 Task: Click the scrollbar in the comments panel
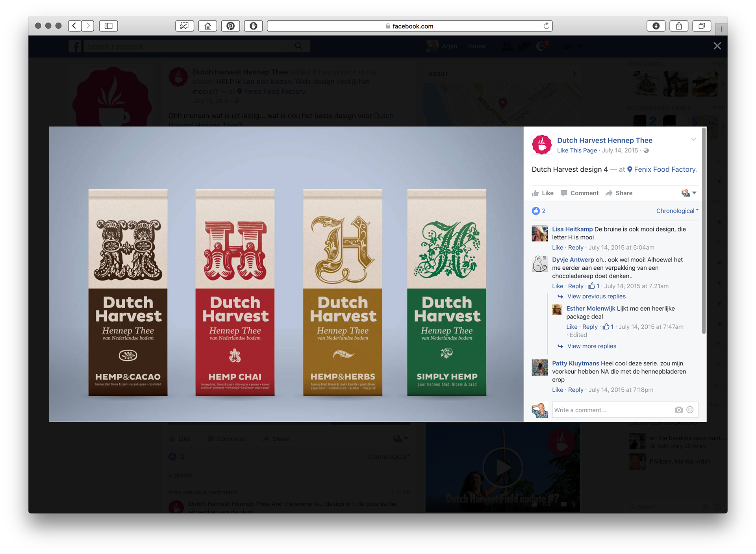tap(704, 230)
